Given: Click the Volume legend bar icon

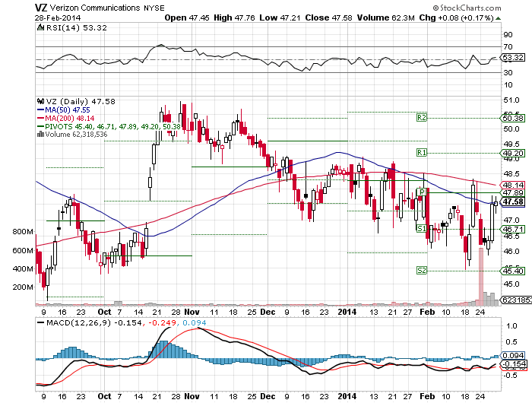Looking at the screenshot, I should [x=40, y=134].
